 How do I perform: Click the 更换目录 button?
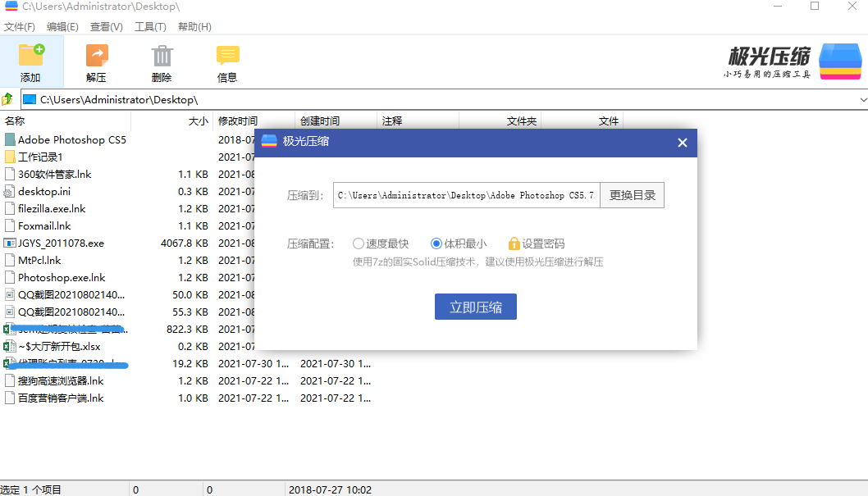click(x=633, y=195)
